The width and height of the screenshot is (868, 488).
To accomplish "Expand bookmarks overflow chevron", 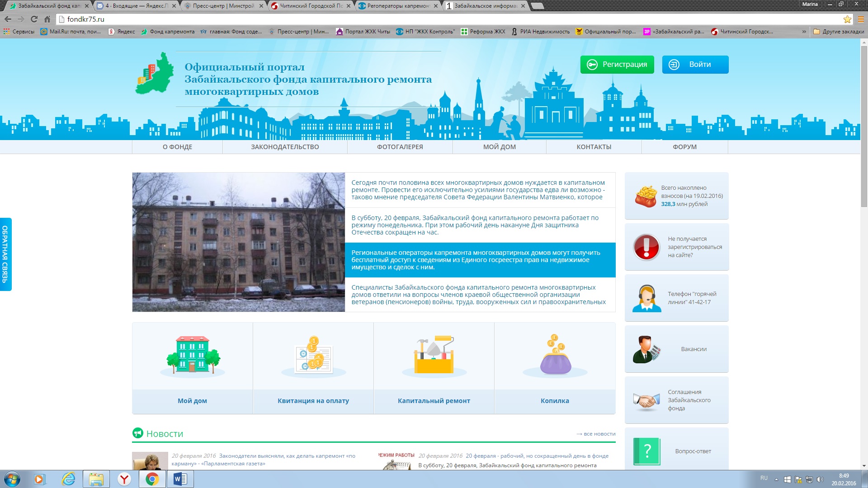I will tap(804, 32).
